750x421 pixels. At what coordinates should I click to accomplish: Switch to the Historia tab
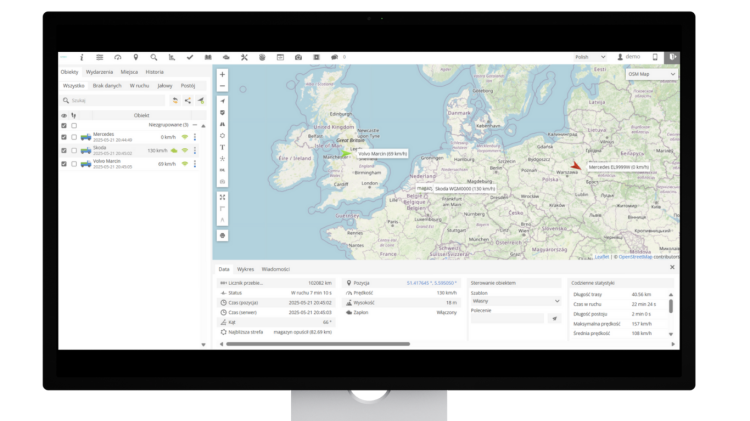tap(154, 72)
